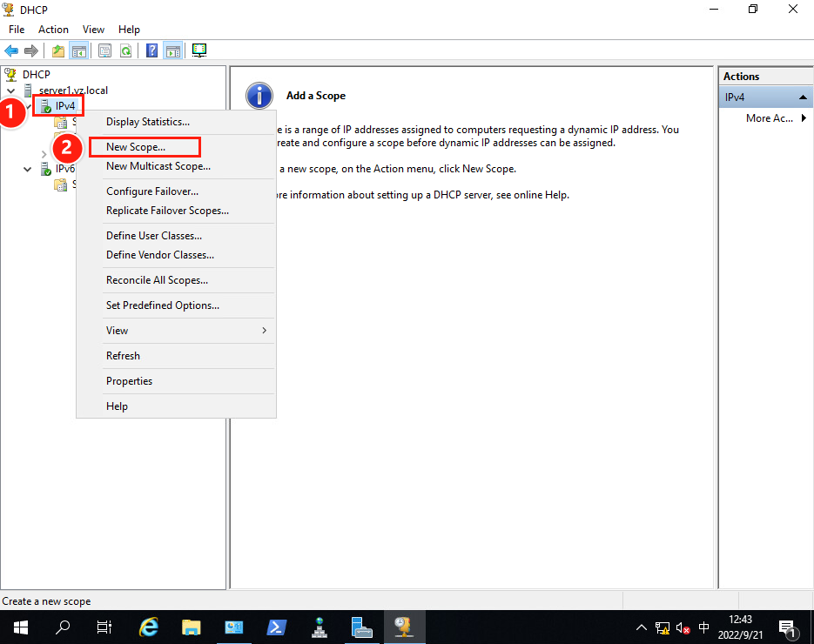
Task: Click the monitor icon at the toolbar's end
Action: 199,50
